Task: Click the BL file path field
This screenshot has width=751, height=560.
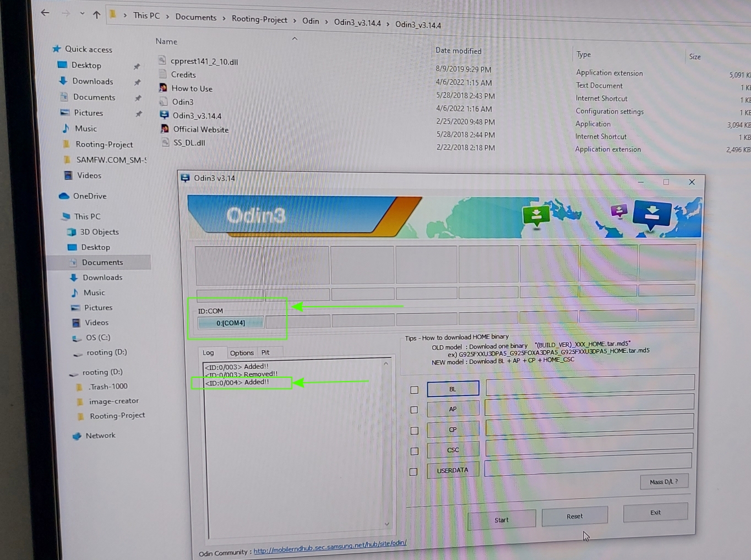Action: click(590, 384)
